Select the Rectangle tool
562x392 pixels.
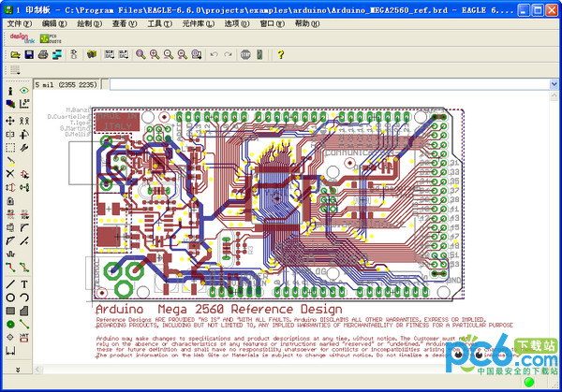[x=10, y=311]
